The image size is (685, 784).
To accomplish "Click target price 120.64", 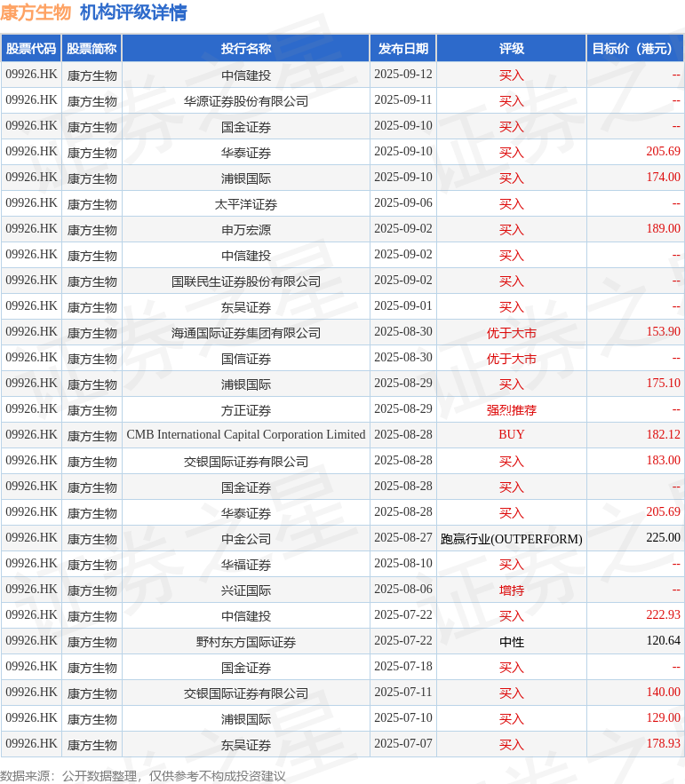I will (x=663, y=640).
